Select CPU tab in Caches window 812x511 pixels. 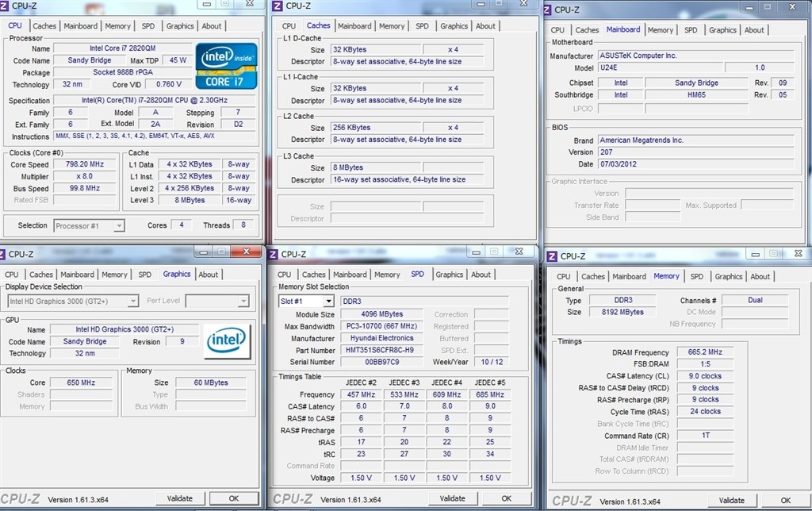(289, 26)
